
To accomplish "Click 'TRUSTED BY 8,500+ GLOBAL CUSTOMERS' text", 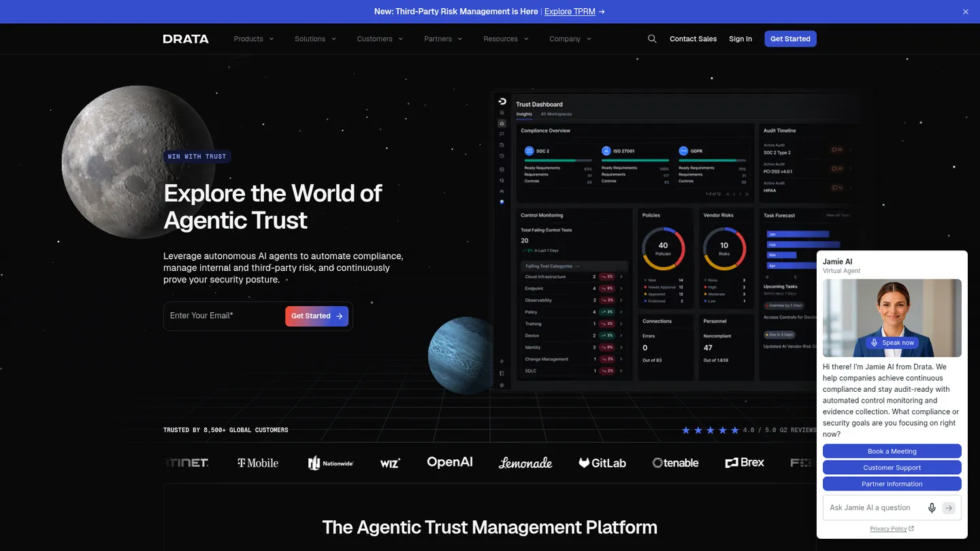I will click(x=226, y=430).
